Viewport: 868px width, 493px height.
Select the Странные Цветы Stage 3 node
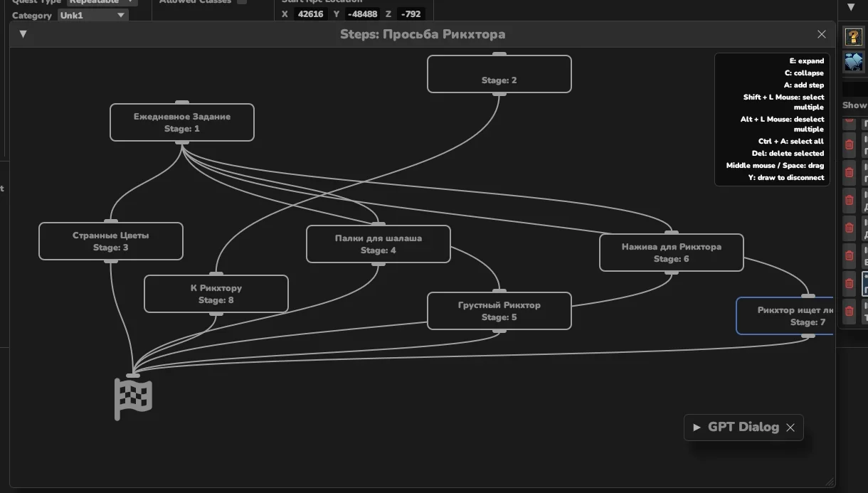click(x=111, y=241)
